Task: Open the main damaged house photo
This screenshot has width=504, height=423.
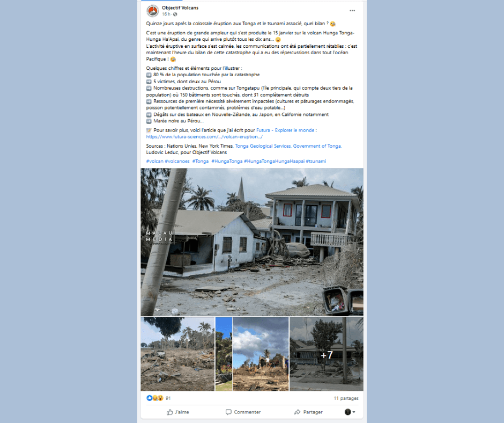Action: tap(252, 242)
